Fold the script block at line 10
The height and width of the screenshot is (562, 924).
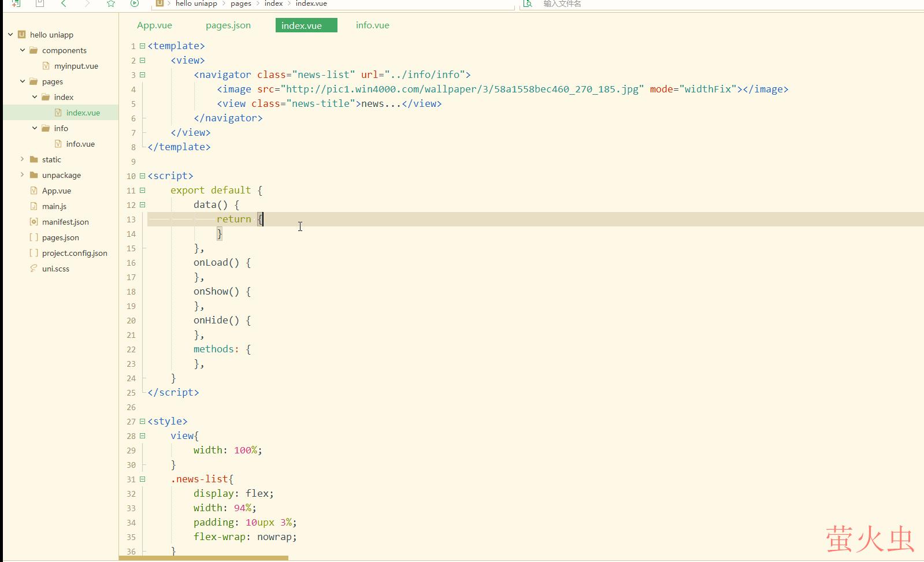pos(142,176)
